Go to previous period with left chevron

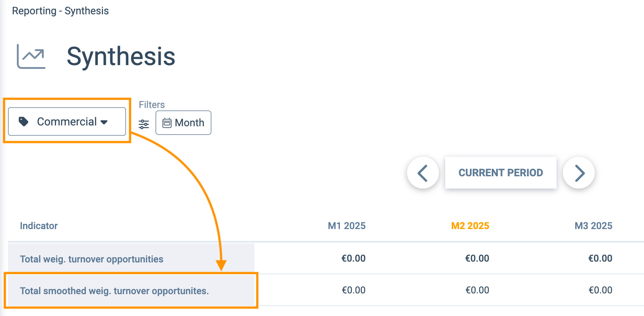coord(423,173)
